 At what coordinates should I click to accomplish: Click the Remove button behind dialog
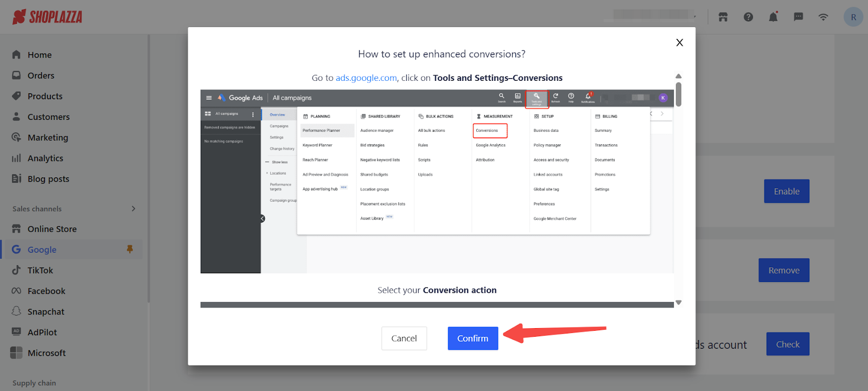[784, 270]
